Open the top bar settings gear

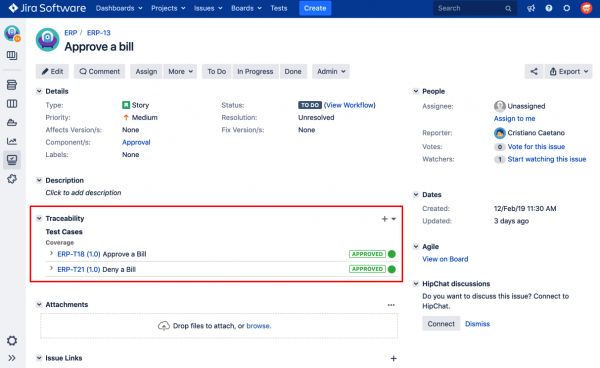point(567,8)
